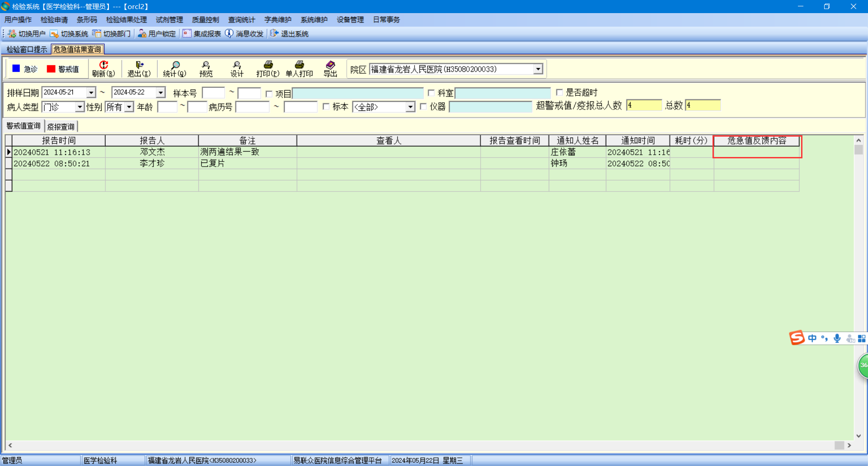Viewport: 868px width, 466px height.
Task: Expand the 院区 hospital dropdown
Action: click(538, 69)
